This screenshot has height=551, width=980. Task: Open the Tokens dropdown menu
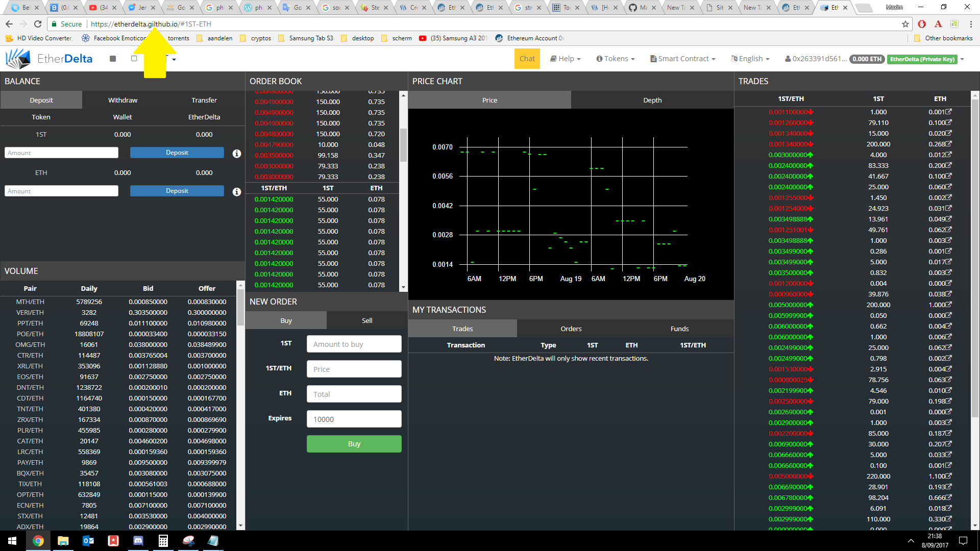point(616,59)
